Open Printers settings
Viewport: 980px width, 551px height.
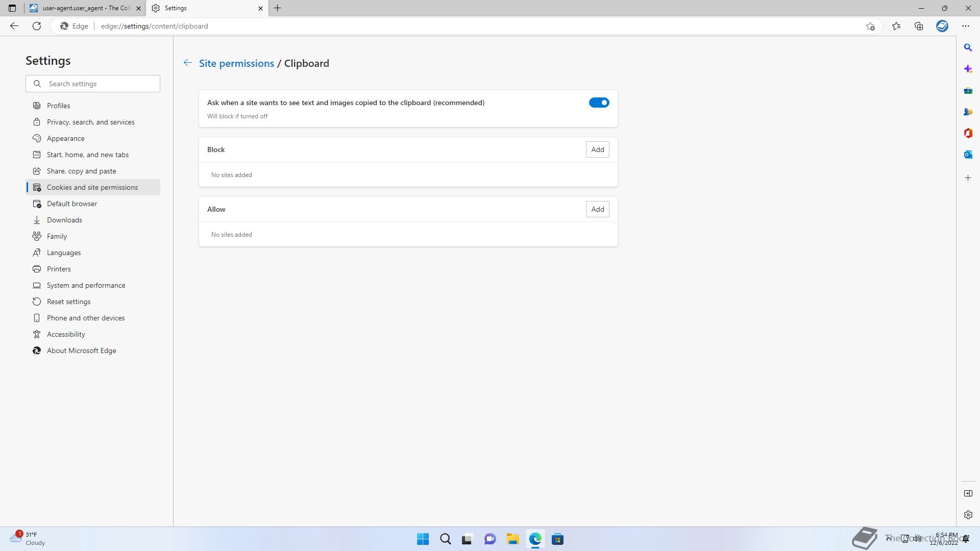tap(93, 269)
